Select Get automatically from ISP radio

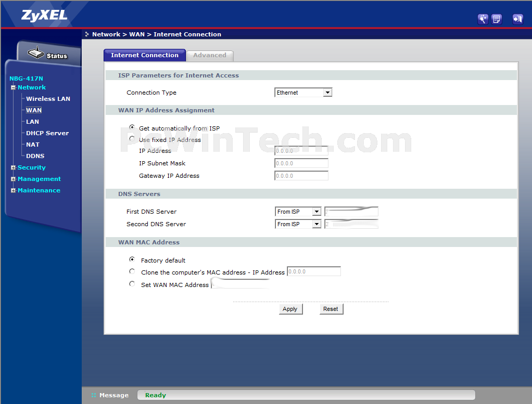132,127
